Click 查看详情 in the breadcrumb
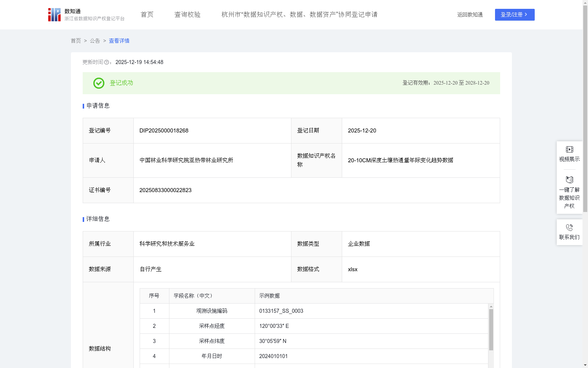Image resolution: width=588 pixels, height=368 pixels. (119, 41)
